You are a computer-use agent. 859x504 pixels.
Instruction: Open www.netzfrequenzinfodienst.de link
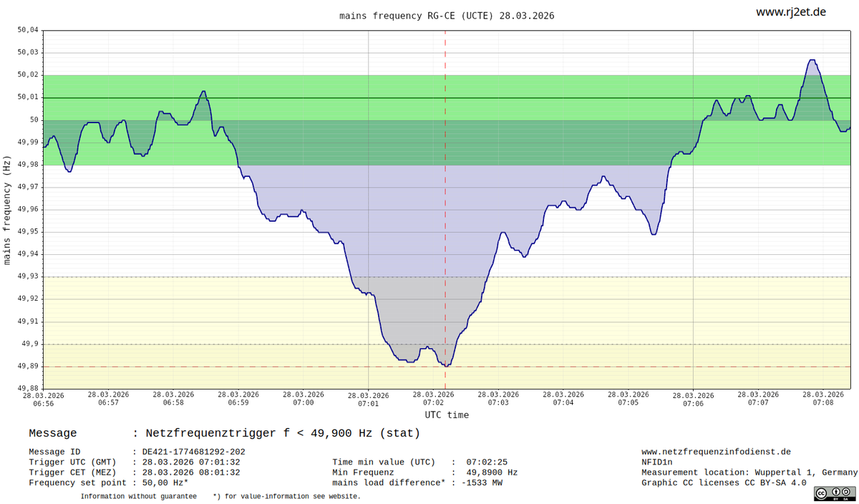pos(716,452)
